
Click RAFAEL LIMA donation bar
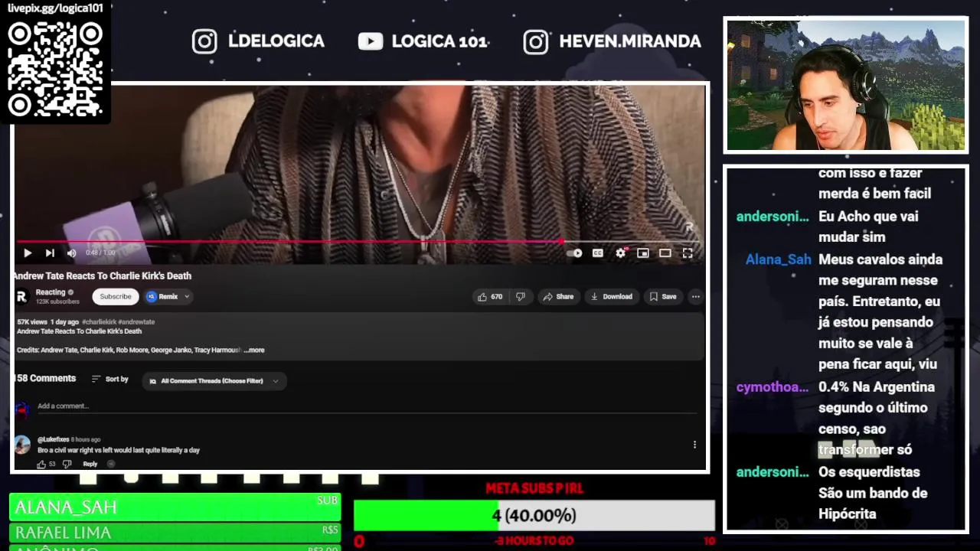pyautogui.click(x=175, y=533)
